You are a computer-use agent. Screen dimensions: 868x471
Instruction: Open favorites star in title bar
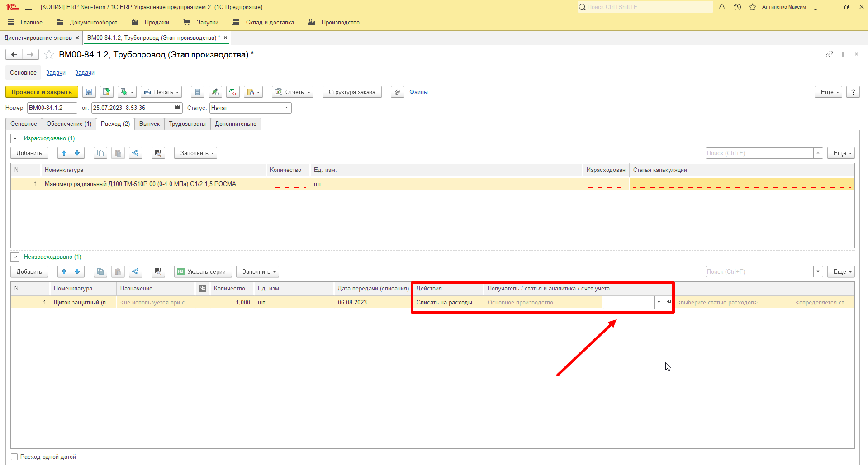click(753, 7)
